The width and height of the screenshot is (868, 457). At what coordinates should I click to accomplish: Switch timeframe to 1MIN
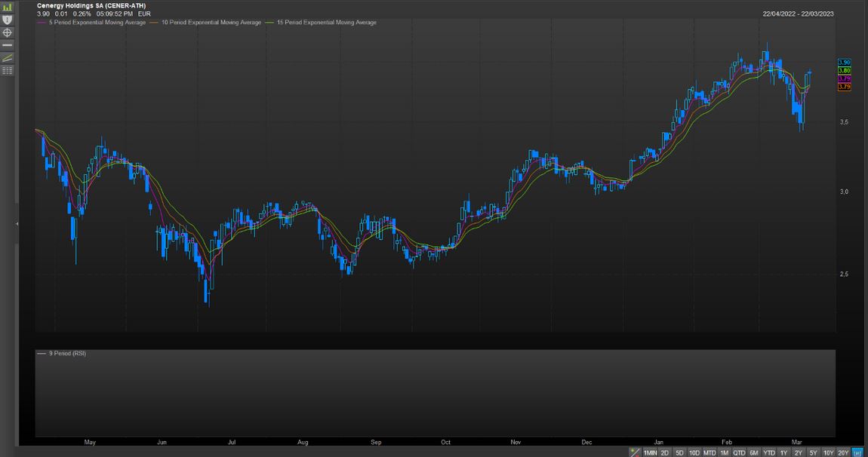click(650, 452)
